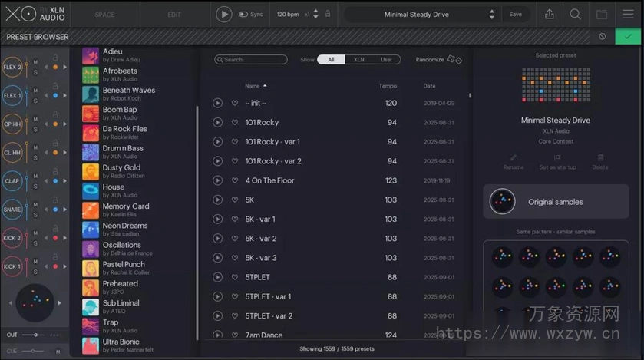Solo the KICK 2 channel
644x360 pixels.
35,243
